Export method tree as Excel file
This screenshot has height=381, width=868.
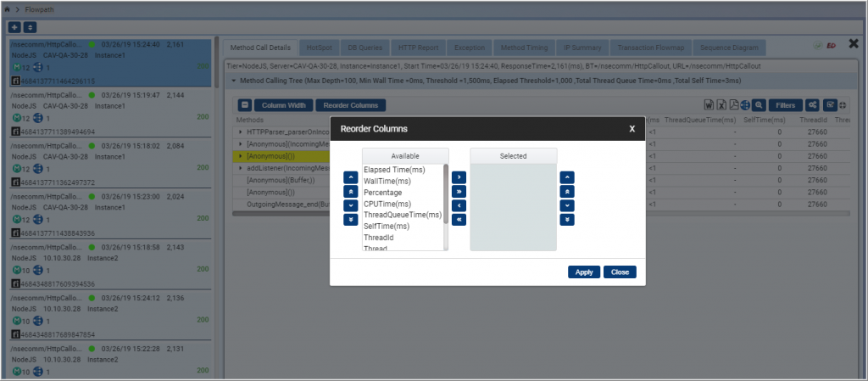721,105
